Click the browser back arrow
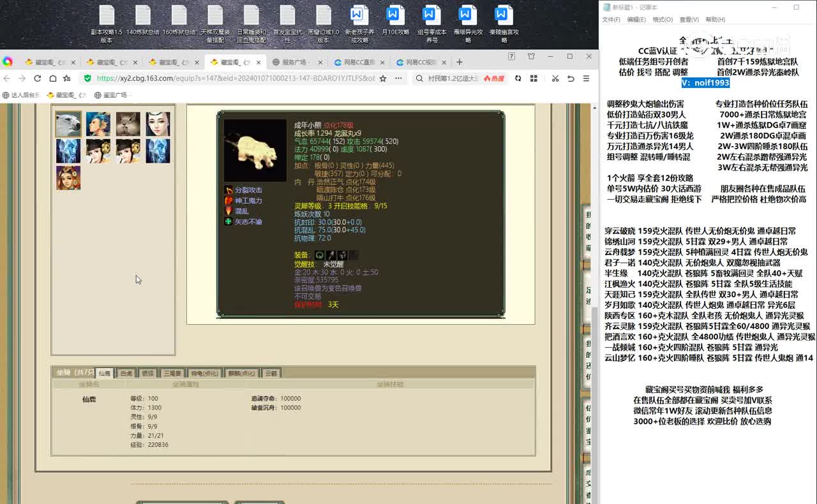 click(x=7, y=78)
